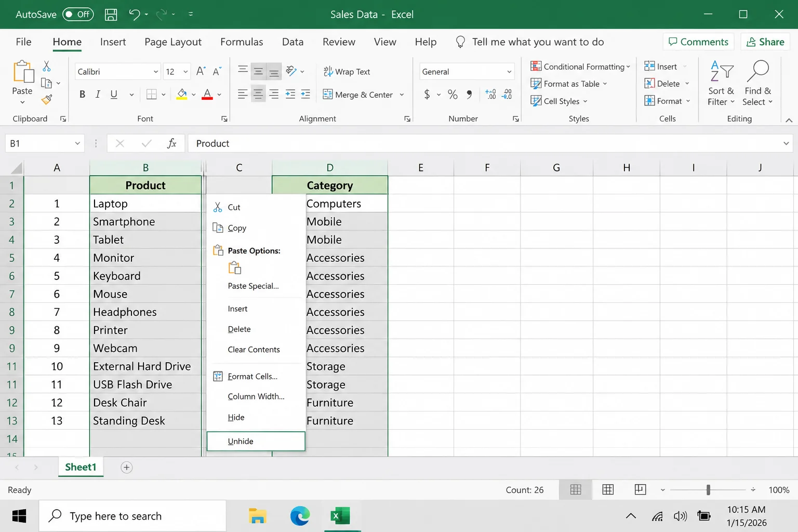
Task: Click the Share button
Action: click(x=765, y=42)
